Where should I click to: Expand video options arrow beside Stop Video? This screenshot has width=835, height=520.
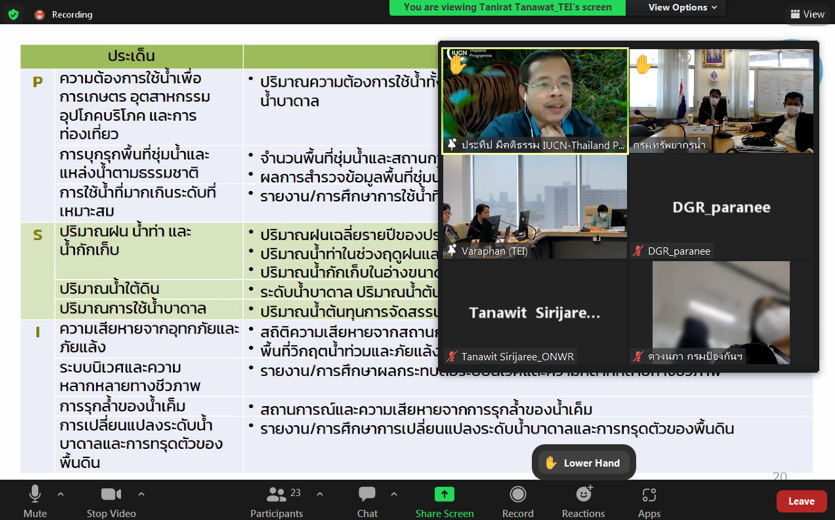click(x=141, y=494)
